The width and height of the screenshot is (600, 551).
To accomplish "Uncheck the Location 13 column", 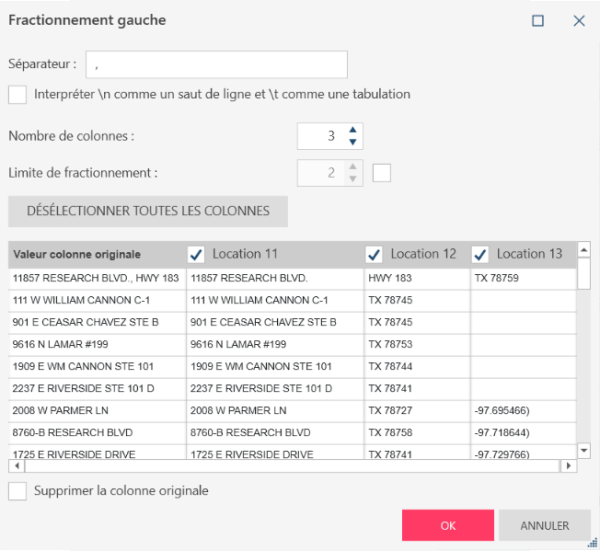I will [480, 254].
